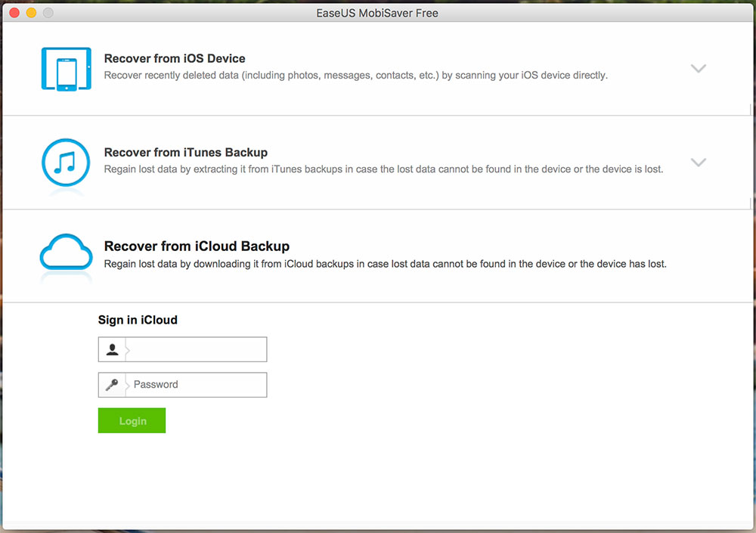
Task: Select the Recover from iTunes Backup heading
Action: tap(186, 153)
